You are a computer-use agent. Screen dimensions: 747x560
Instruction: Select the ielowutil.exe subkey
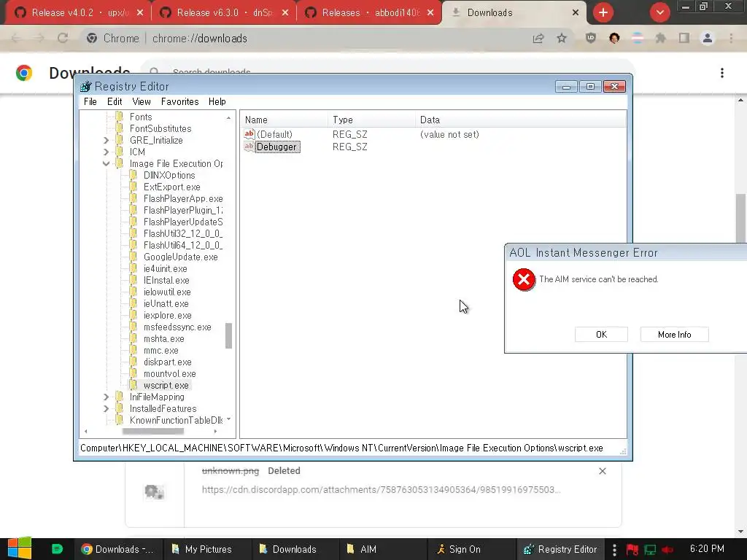tap(167, 292)
